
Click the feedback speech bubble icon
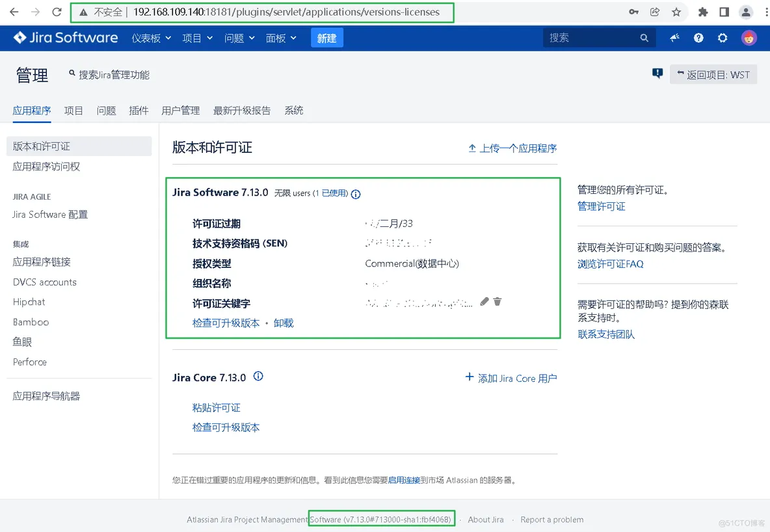pyautogui.click(x=657, y=73)
